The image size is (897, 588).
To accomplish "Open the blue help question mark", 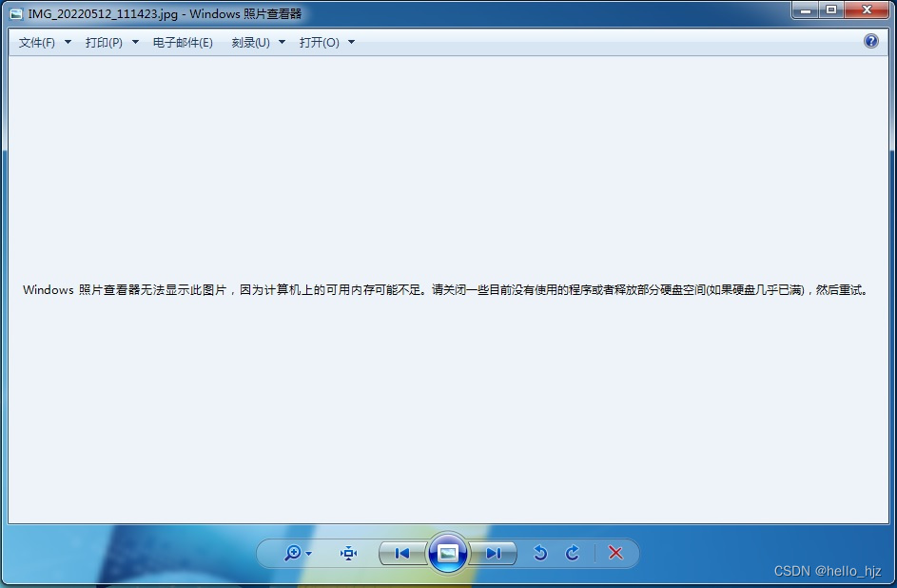I will coord(871,41).
